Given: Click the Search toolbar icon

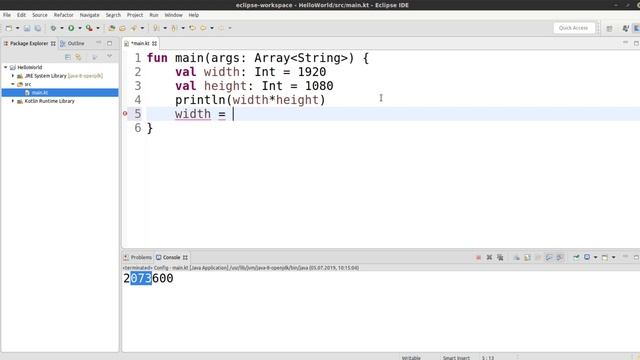Looking at the screenshot, I should (x=133, y=28).
